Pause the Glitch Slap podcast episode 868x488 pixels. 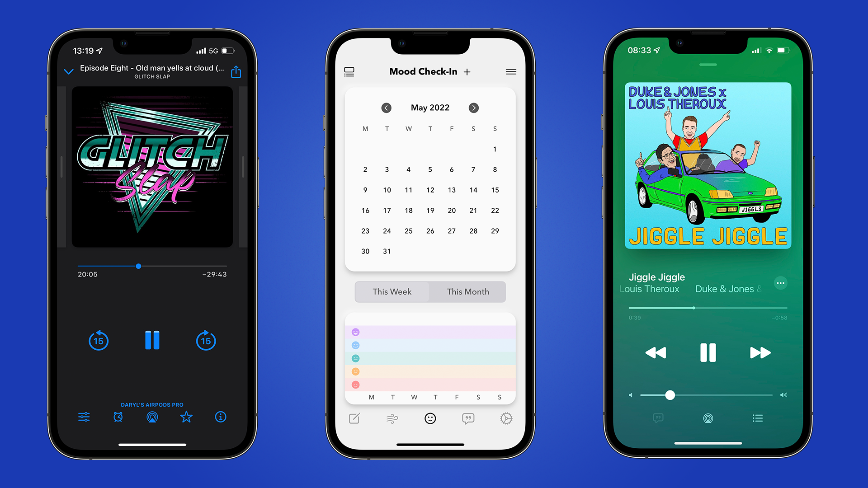coord(151,340)
